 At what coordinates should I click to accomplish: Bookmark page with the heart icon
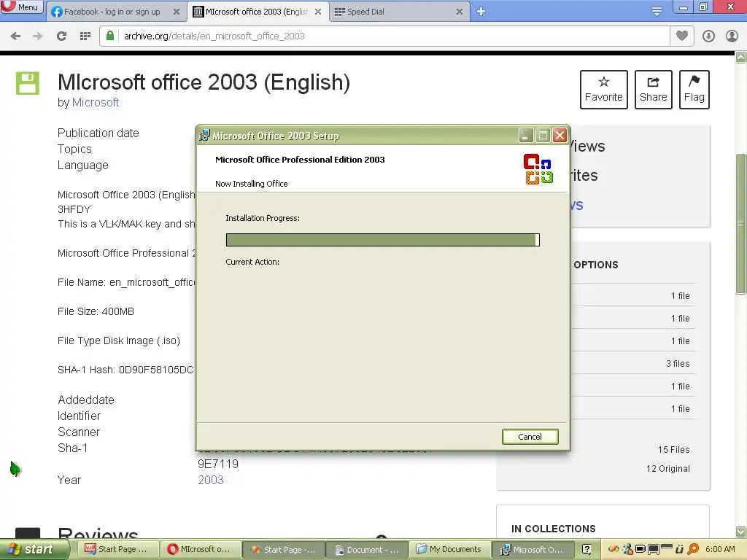point(682,36)
